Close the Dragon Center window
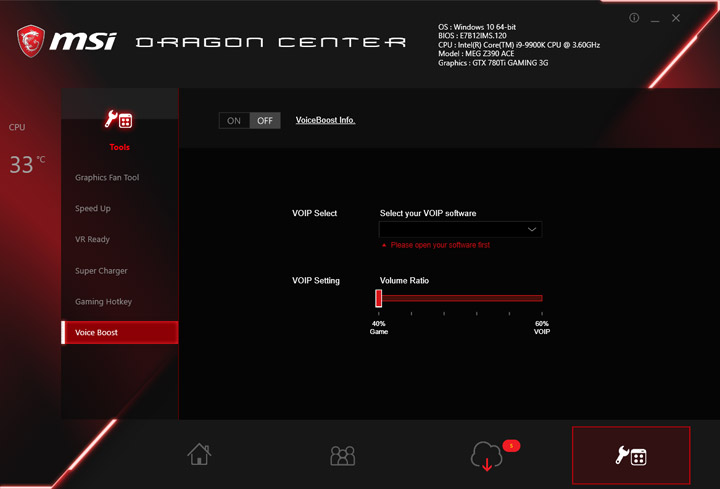The image size is (720, 489). [676, 18]
